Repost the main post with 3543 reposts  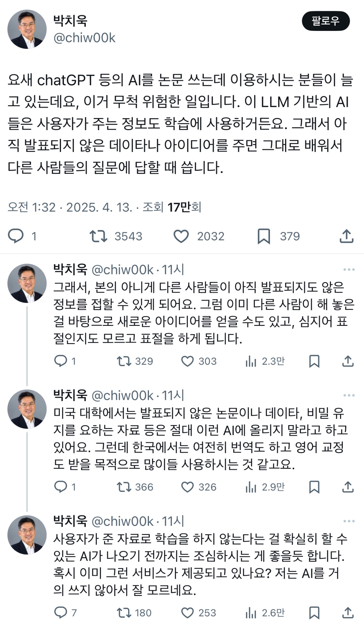click(98, 236)
